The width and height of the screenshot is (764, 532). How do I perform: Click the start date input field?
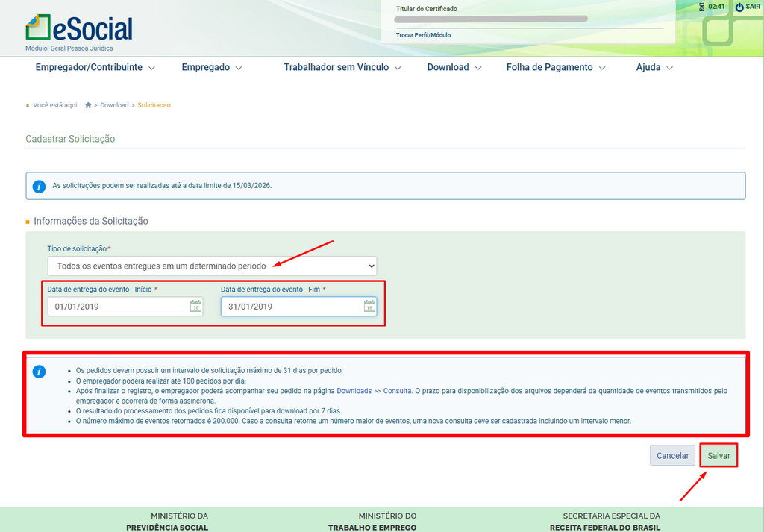click(116, 306)
